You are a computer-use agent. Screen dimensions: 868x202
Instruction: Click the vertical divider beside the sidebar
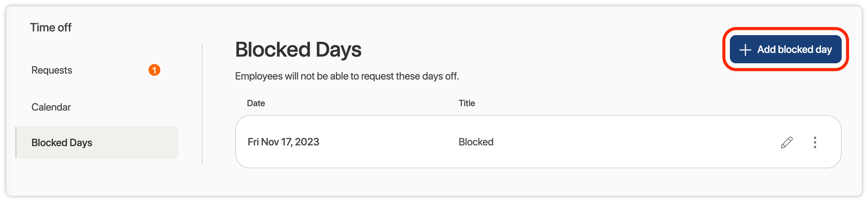tap(202, 104)
